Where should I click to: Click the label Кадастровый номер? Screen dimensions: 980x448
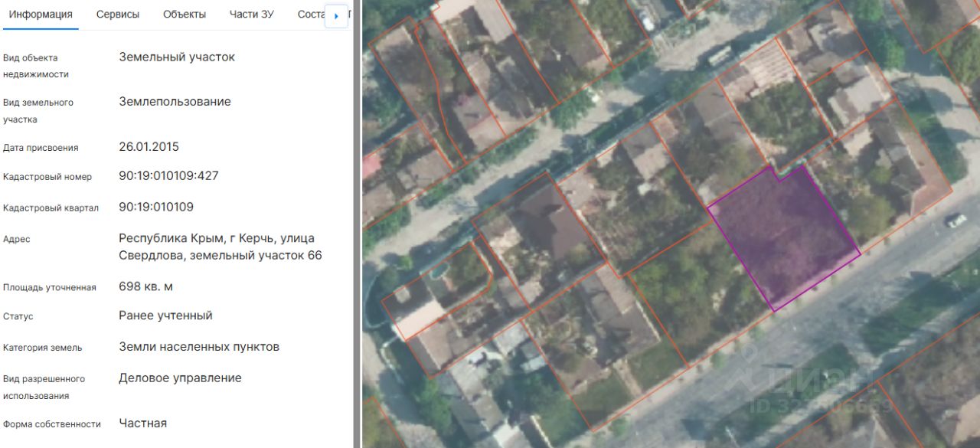pyautogui.click(x=47, y=177)
